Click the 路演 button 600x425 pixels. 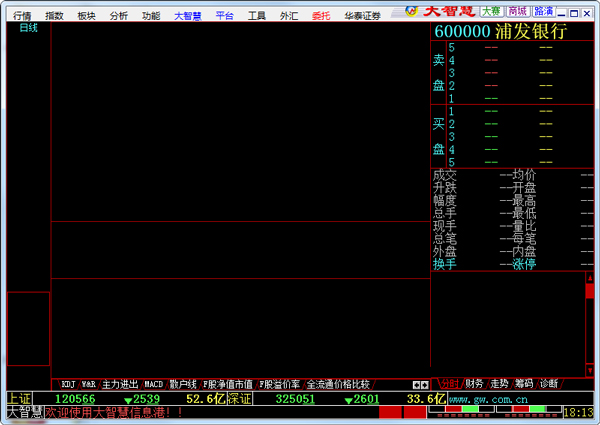click(543, 11)
